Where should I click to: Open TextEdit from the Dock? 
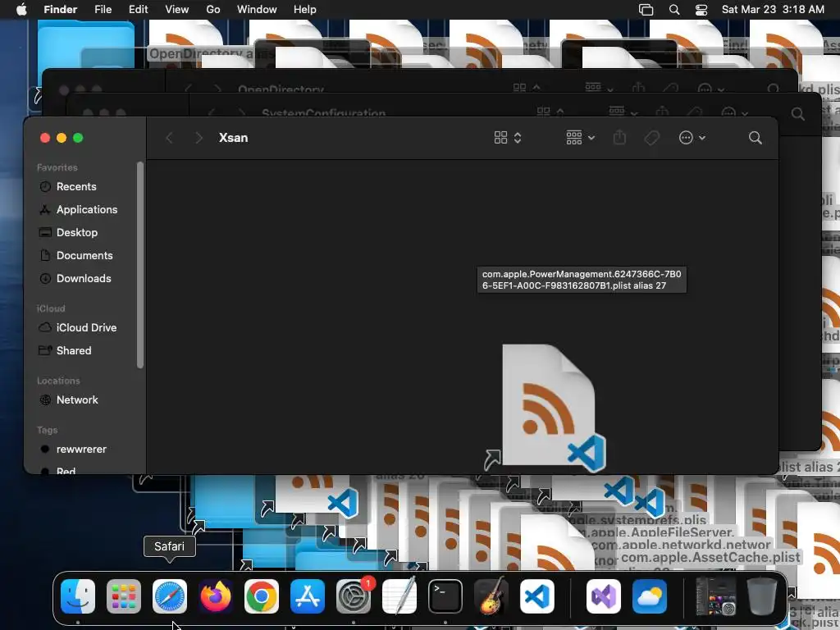point(399,596)
